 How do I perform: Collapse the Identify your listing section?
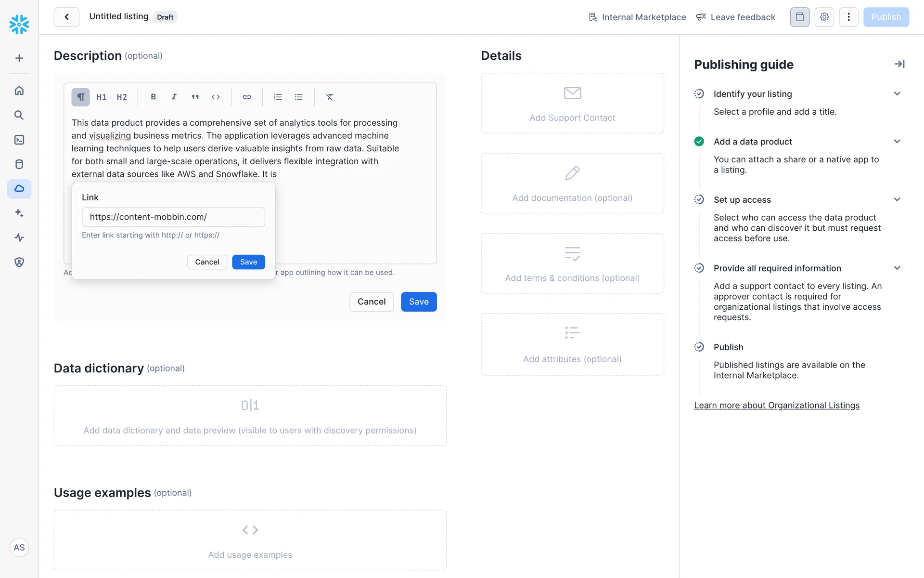click(897, 93)
